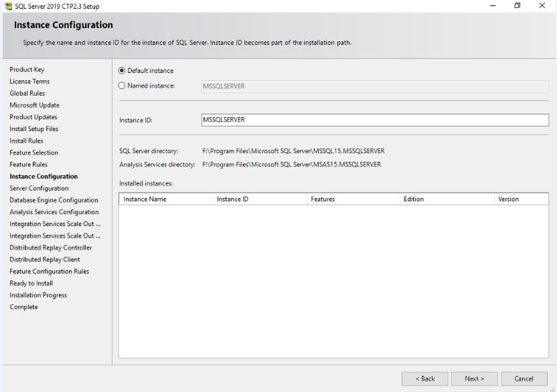Go to the Next setup page
The width and height of the screenshot is (557, 392).
(474, 379)
